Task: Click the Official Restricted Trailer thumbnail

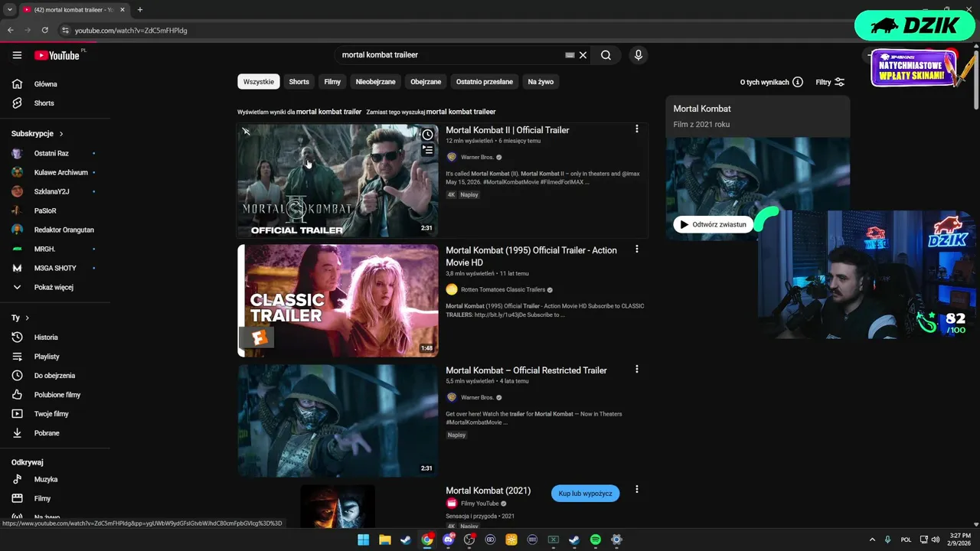Action: (x=338, y=421)
